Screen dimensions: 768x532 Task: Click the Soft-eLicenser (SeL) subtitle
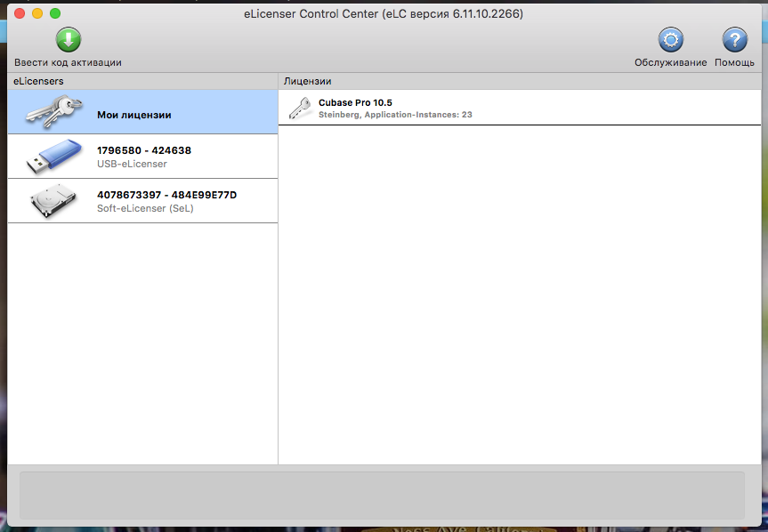pyautogui.click(x=145, y=208)
